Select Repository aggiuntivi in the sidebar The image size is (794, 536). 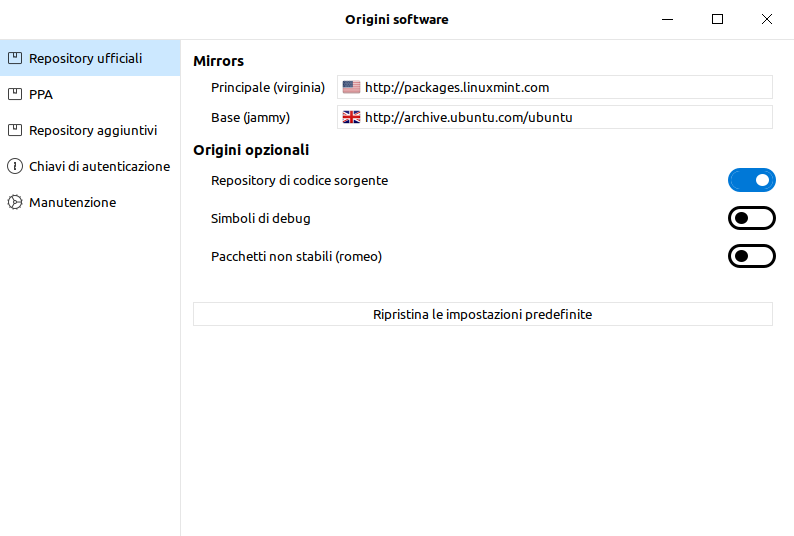(x=92, y=130)
